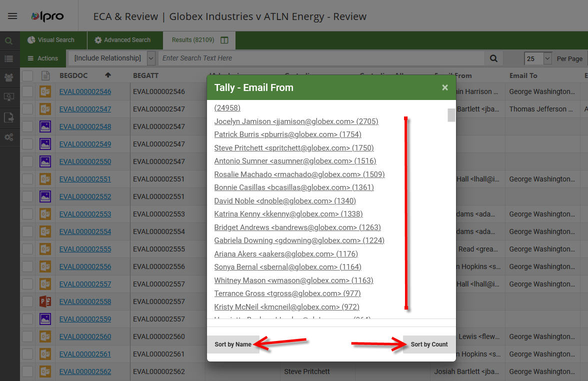The image size is (588, 381).
Task: Open the Steve Pritchett (1750) tally link
Action: tap(294, 148)
